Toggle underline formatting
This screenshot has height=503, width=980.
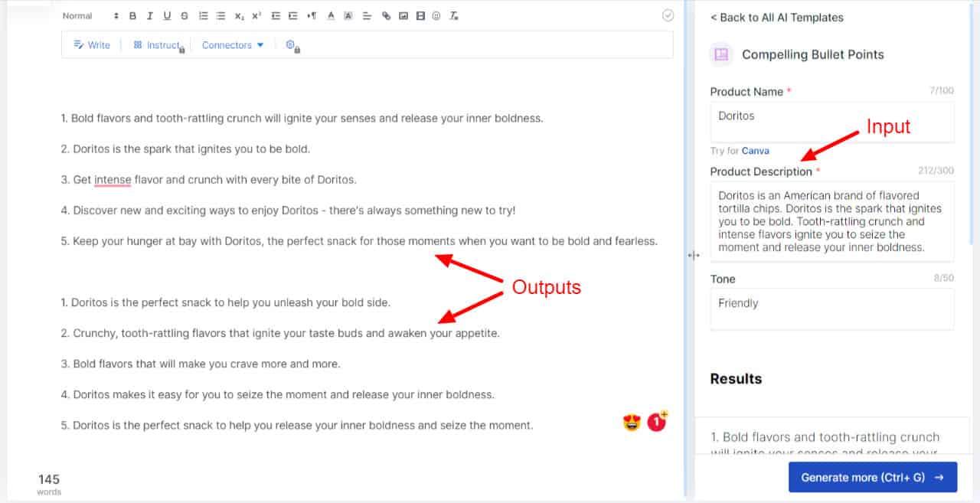coord(167,16)
